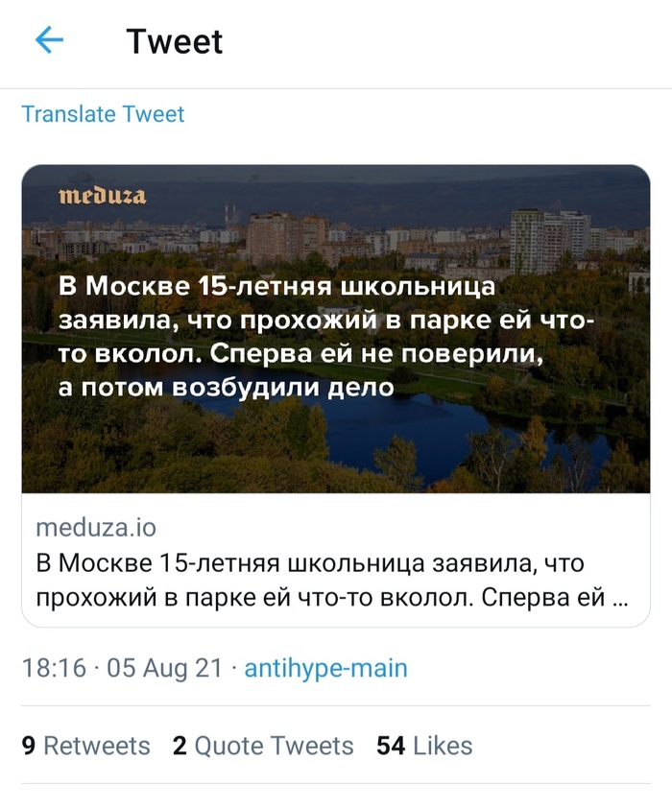Click the Meduza logo on the card image
This screenshot has height=809, width=672.
(102, 198)
